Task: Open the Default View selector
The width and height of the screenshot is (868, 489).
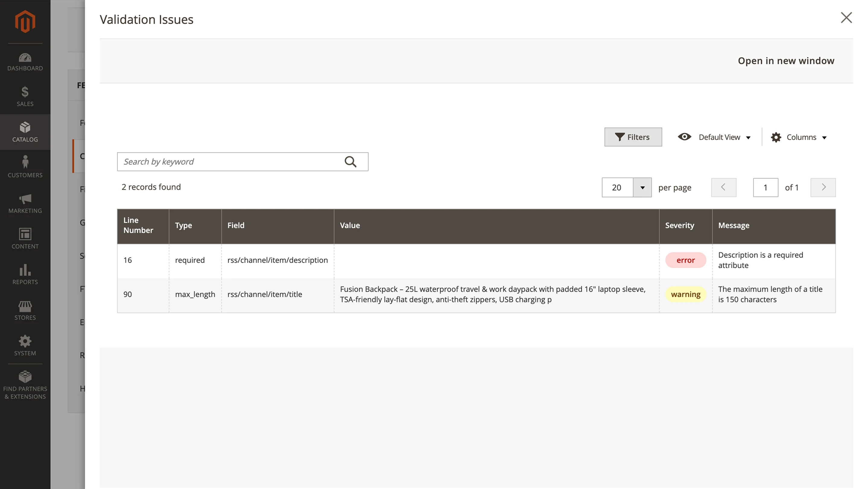Action: (714, 137)
